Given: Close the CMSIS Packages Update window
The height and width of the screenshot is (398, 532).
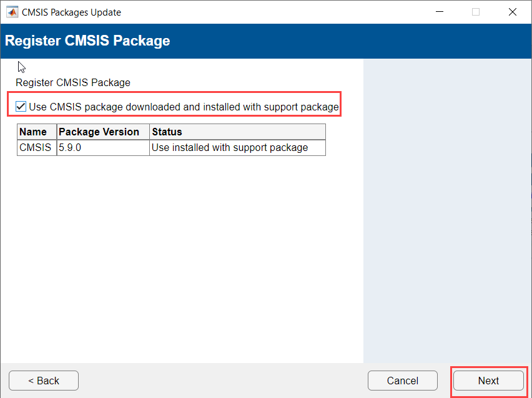Looking at the screenshot, I should point(513,12).
